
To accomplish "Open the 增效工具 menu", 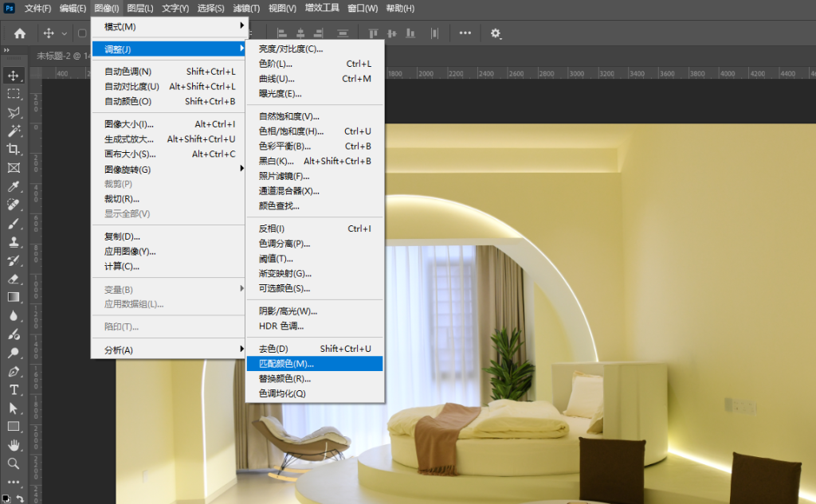I will (322, 8).
